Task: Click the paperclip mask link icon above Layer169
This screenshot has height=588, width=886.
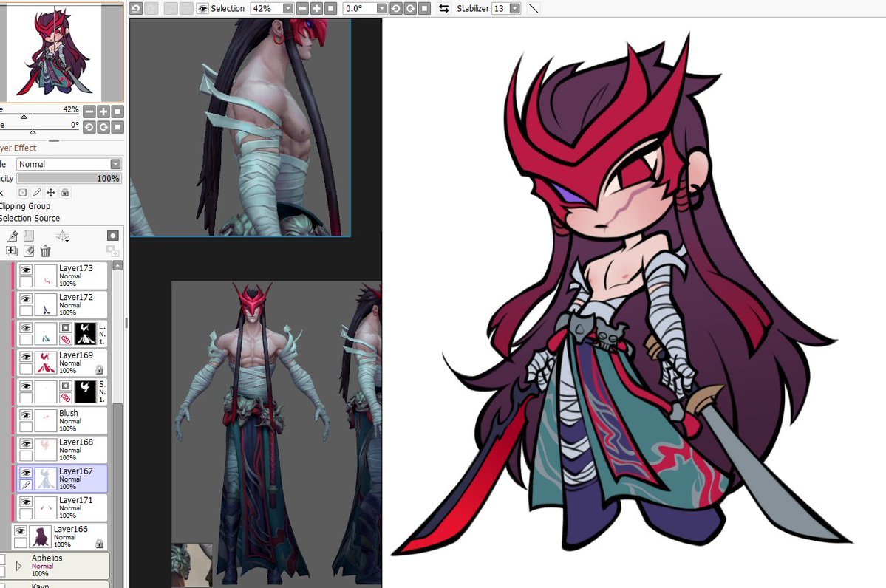Action: [x=66, y=340]
